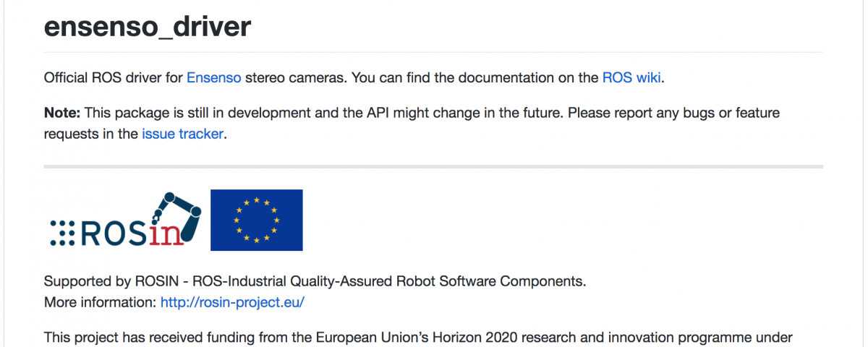Click the "More information:" label
Image resolution: width=868 pixels, height=347 pixels.
101,302
